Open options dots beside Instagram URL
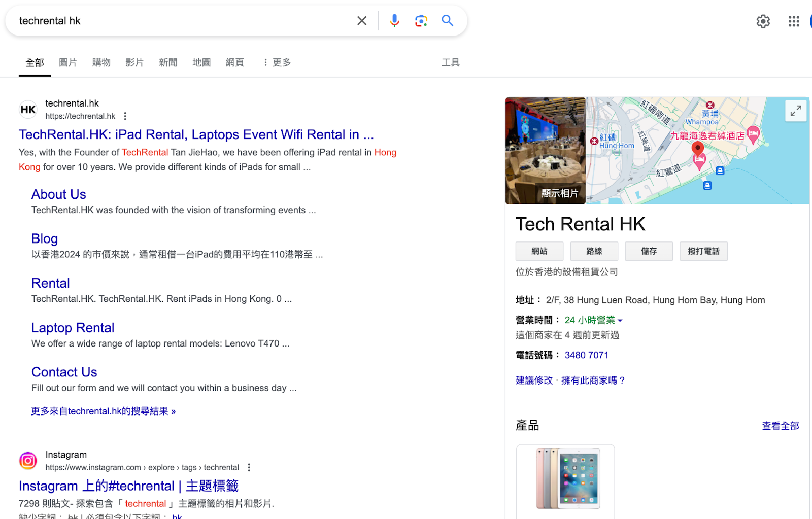Viewport: 812px width, 519px height. pyautogui.click(x=249, y=467)
